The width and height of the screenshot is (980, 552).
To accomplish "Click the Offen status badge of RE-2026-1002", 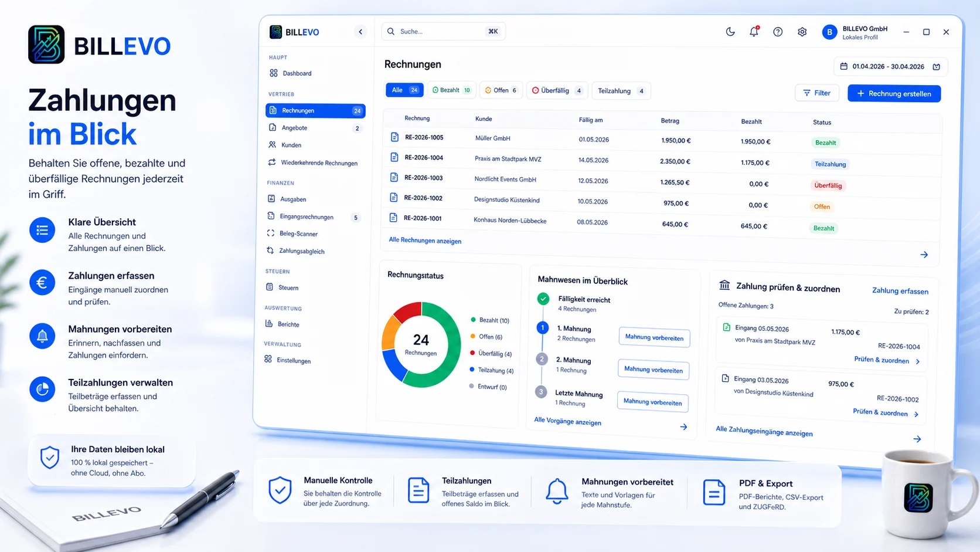I will click(822, 206).
